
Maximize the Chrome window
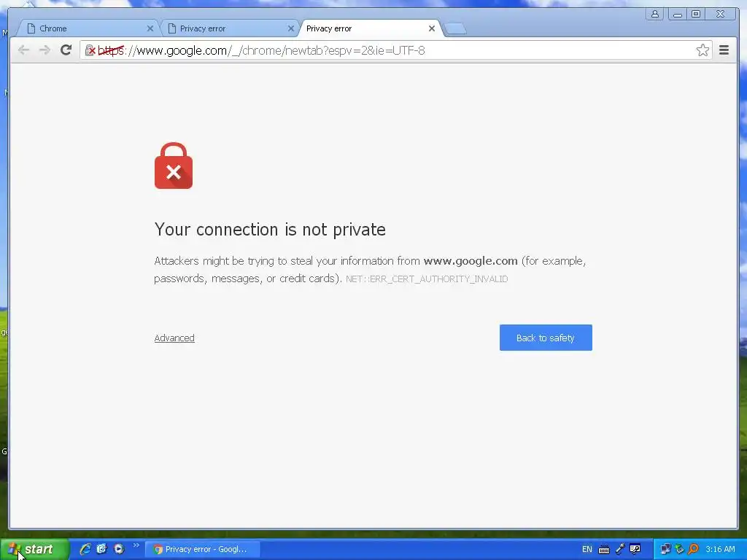tap(696, 15)
